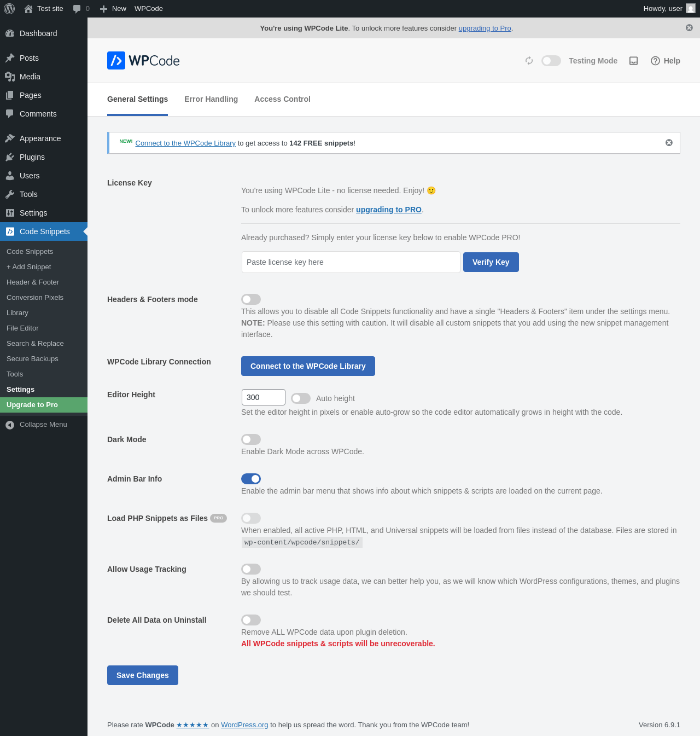Click the Save Changes button

point(143,675)
